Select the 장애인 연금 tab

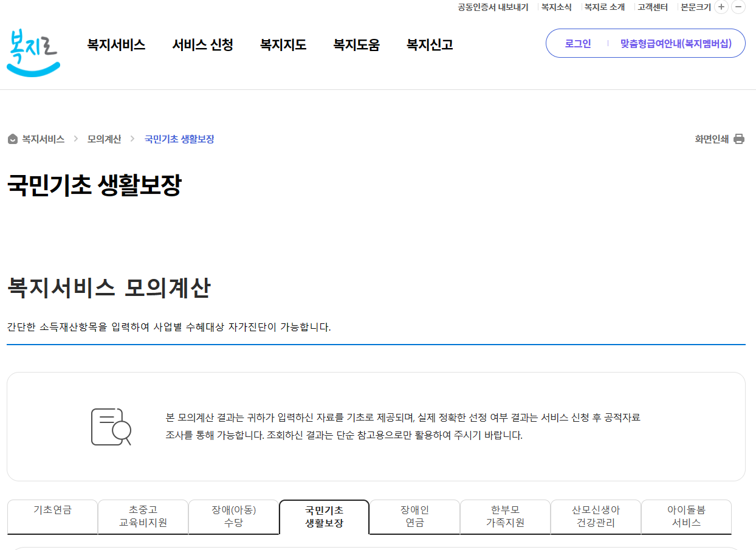(414, 517)
